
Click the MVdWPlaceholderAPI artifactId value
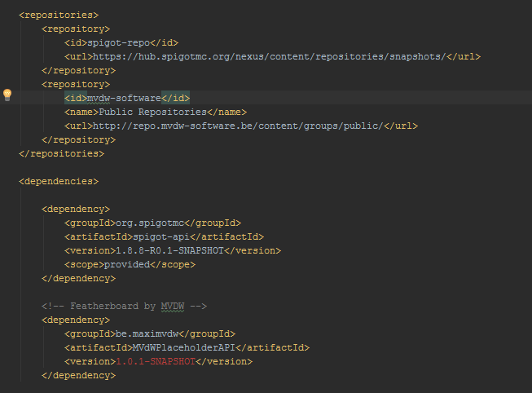184,348
